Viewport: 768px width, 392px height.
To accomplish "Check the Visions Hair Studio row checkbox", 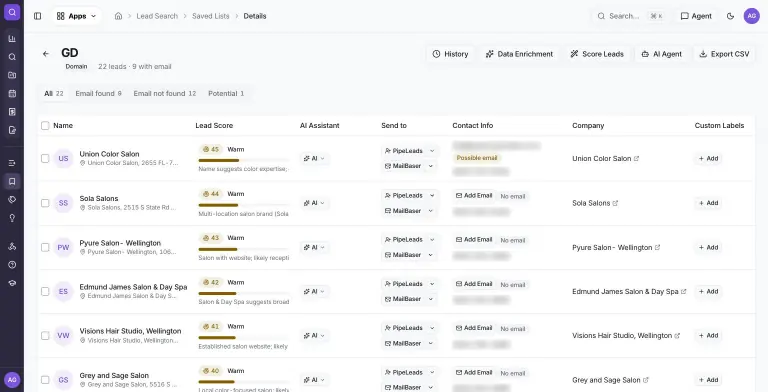I will pyautogui.click(x=45, y=336).
